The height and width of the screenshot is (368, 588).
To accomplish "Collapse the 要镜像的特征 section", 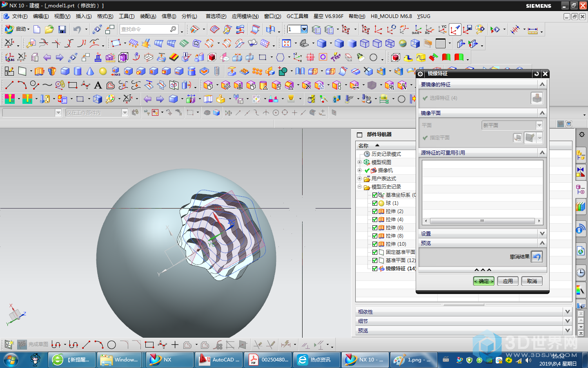I will tap(542, 84).
